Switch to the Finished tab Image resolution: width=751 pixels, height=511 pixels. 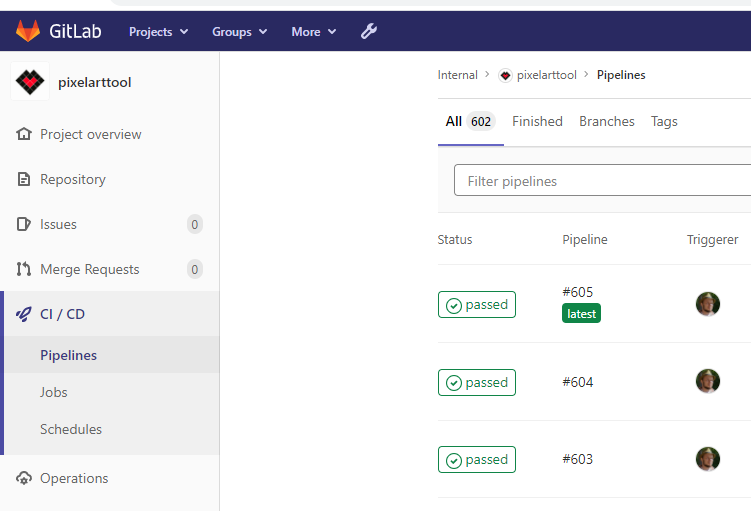(537, 122)
